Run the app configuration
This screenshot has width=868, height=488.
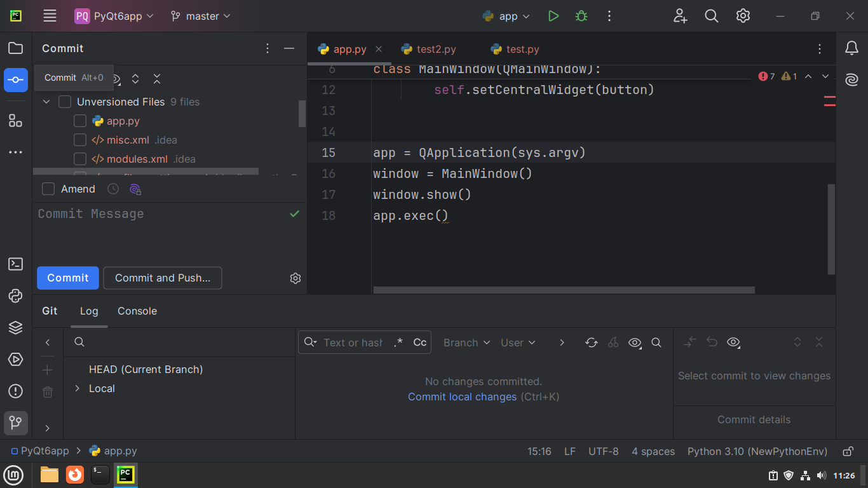(x=553, y=17)
